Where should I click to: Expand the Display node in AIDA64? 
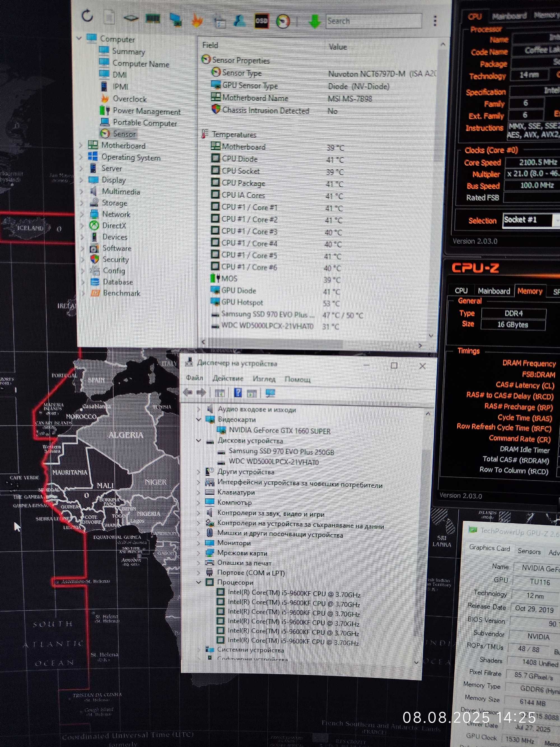pyautogui.click(x=81, y=180)
